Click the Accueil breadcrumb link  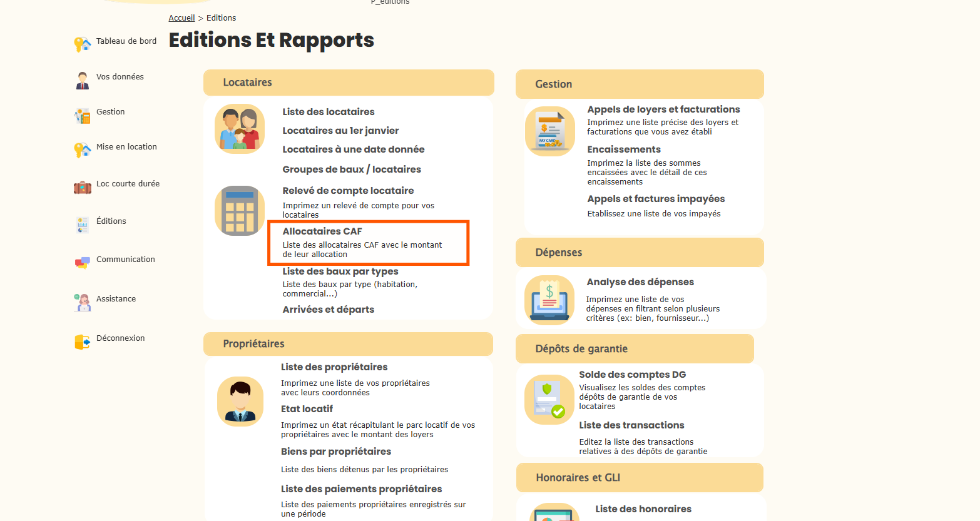click(181, 18)
